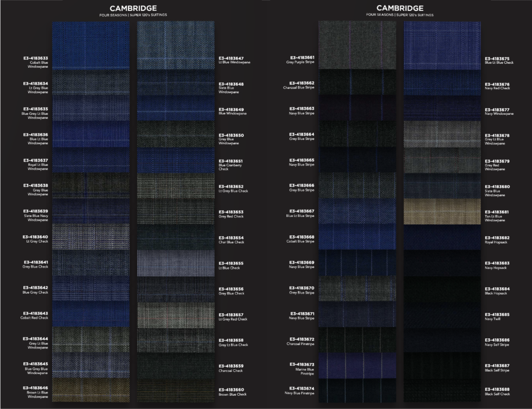Click label E3-4183644 Grey Lt Blue Windowpane

click(36, 343)
